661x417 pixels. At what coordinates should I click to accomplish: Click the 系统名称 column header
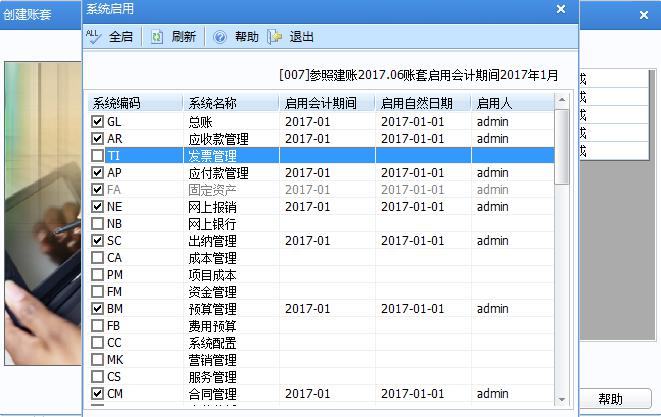click(x=231, y=103)
